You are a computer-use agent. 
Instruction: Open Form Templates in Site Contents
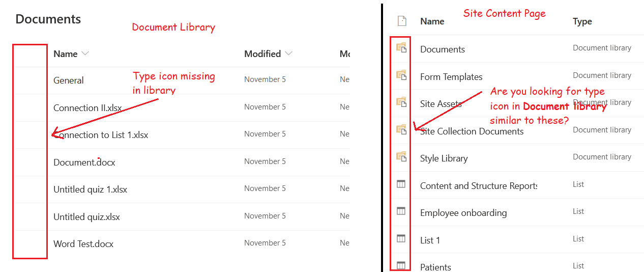pos(451,77)
